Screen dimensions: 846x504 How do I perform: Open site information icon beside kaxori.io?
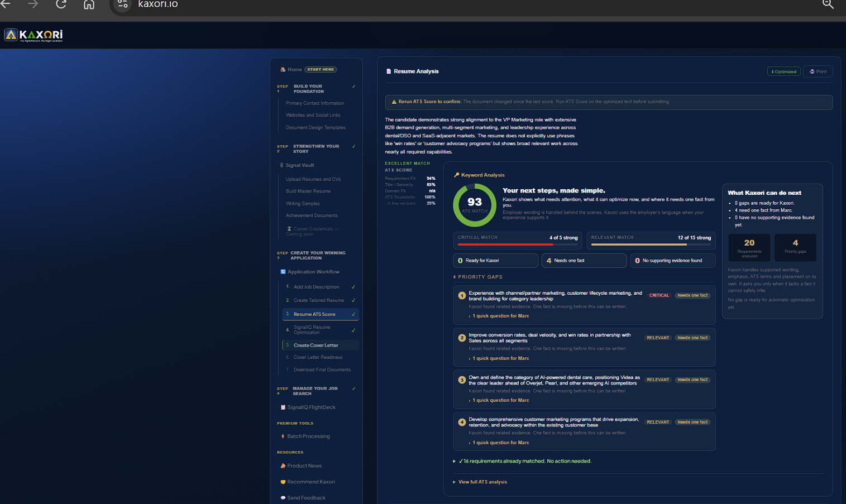123,4
